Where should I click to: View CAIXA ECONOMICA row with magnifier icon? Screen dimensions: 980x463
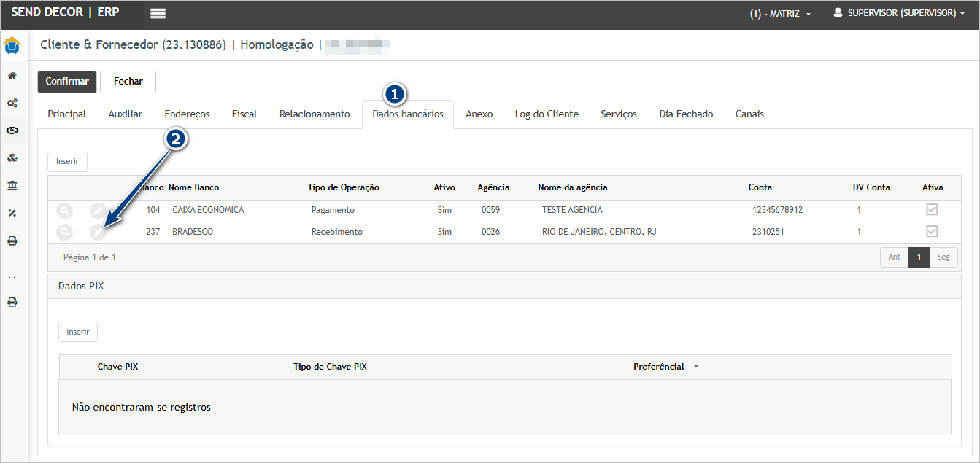point(65,210)
